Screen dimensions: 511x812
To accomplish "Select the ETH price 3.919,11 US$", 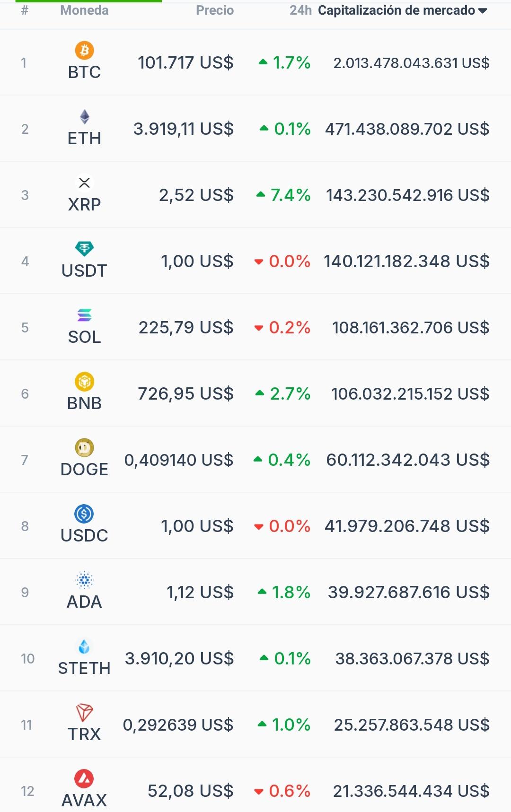I will pos(184,129).
